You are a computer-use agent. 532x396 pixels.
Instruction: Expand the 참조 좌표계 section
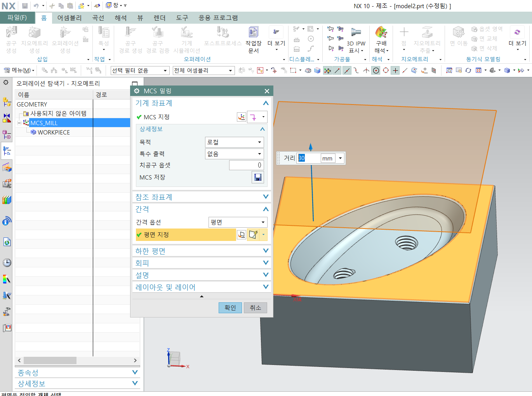202,197
